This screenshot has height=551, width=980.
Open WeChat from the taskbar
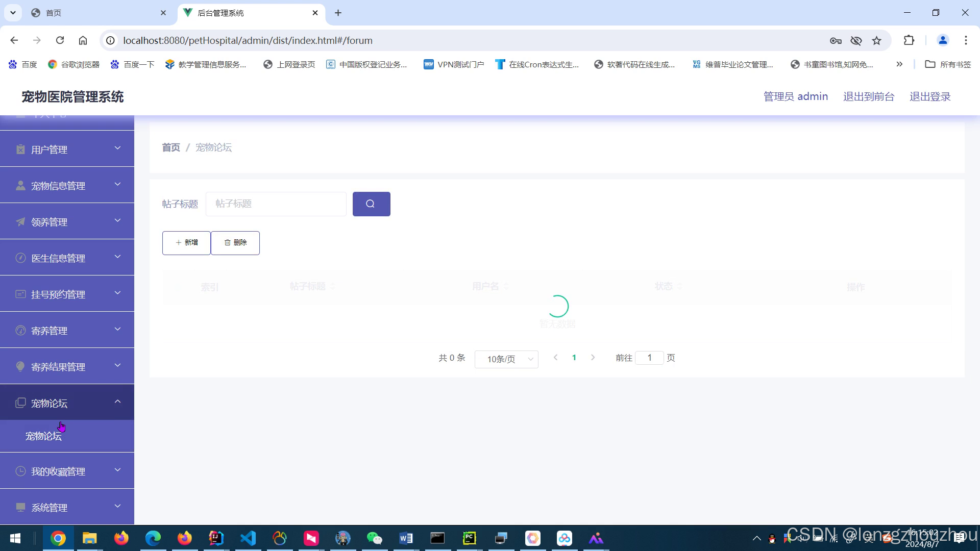[374, 538]
